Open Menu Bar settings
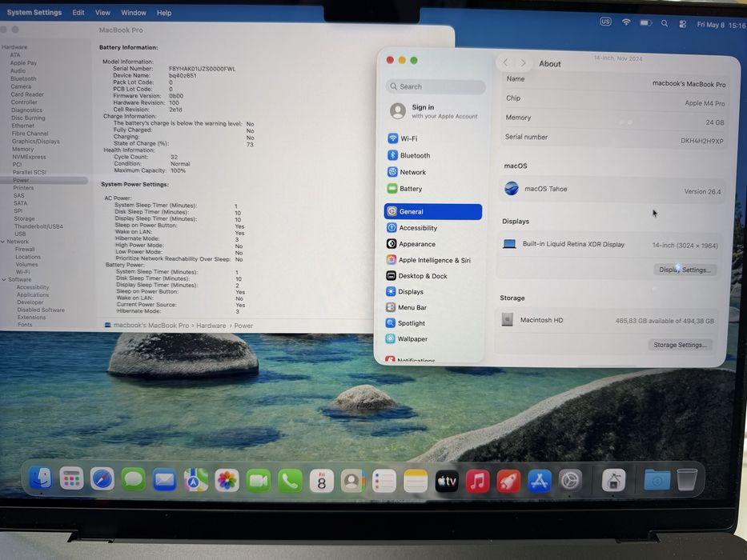The height and width of the screenshot is (560, 747). tap(433, 307)
